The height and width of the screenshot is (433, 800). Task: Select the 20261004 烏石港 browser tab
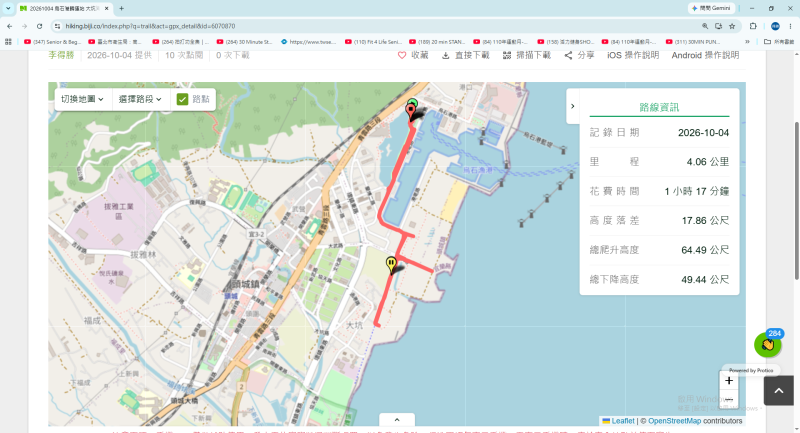point(65,8)
